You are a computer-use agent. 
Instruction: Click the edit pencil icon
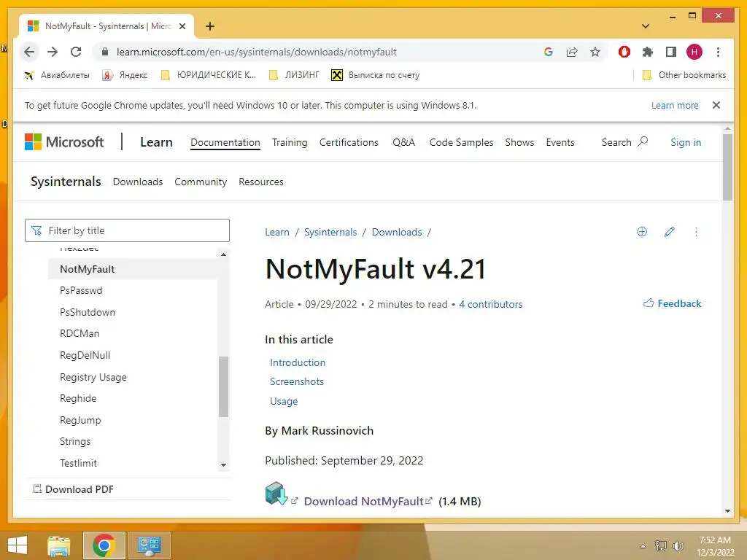click(670, 231)
